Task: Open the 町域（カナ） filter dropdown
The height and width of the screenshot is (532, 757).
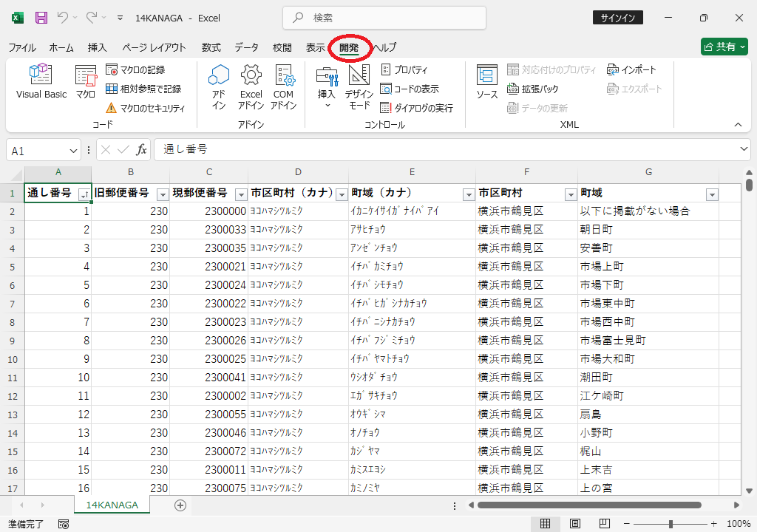Action: 468,194
